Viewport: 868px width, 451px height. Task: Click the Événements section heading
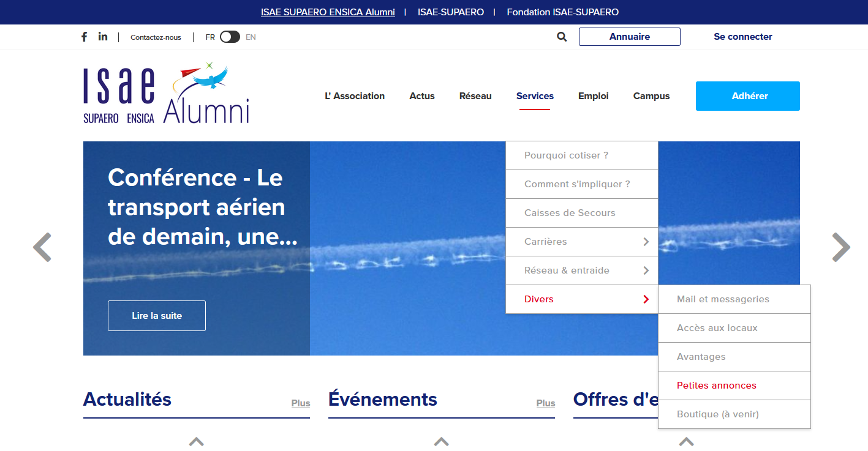click(x=383, y=400)
